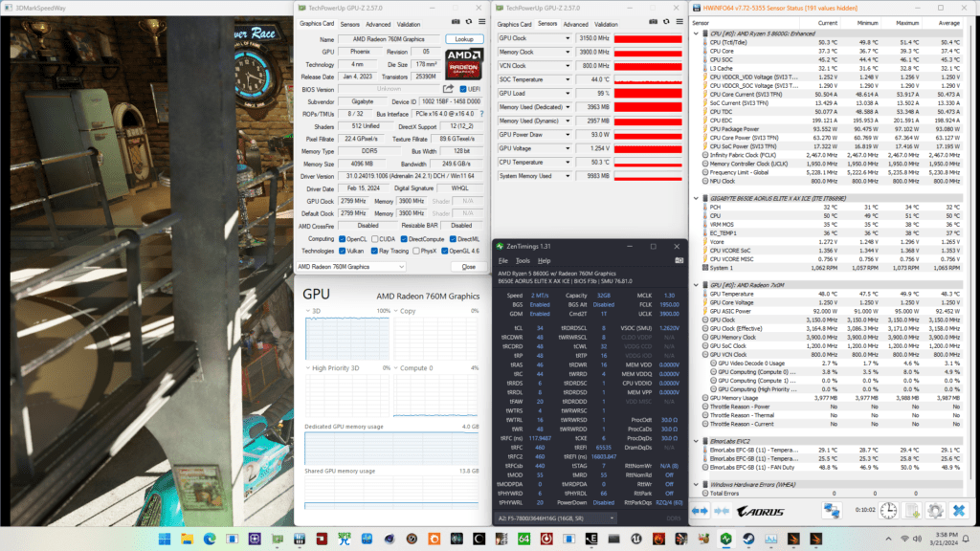Open Graphics Card tab in GPU-Z Sensors window
Viewport: 980px width, 551px height.
(514, 24)
